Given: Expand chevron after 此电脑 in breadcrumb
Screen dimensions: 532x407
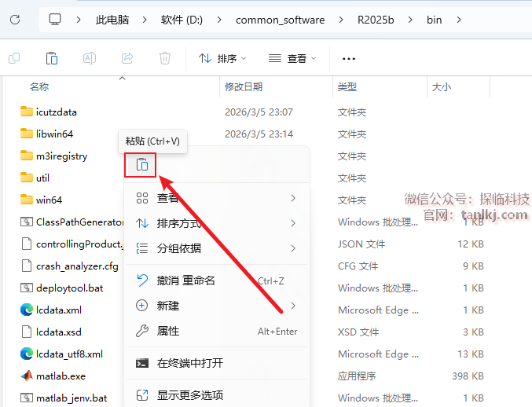Looking at the screenshot, I should 145,20.
